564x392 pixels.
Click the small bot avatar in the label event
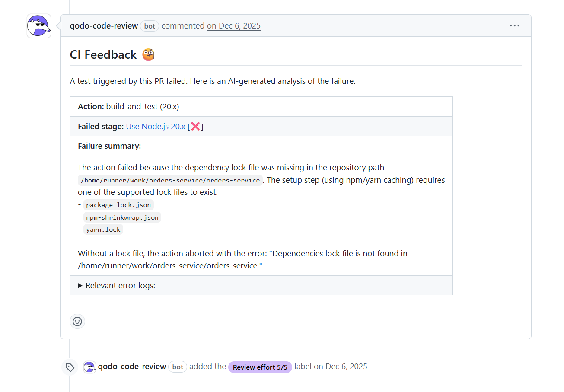coord(89,367)
